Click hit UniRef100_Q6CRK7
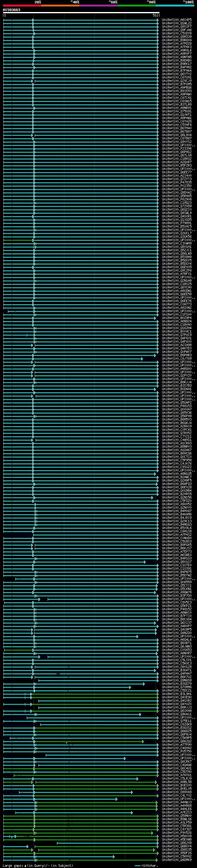This screenshot has height=868, width=197. click(177, 761)
